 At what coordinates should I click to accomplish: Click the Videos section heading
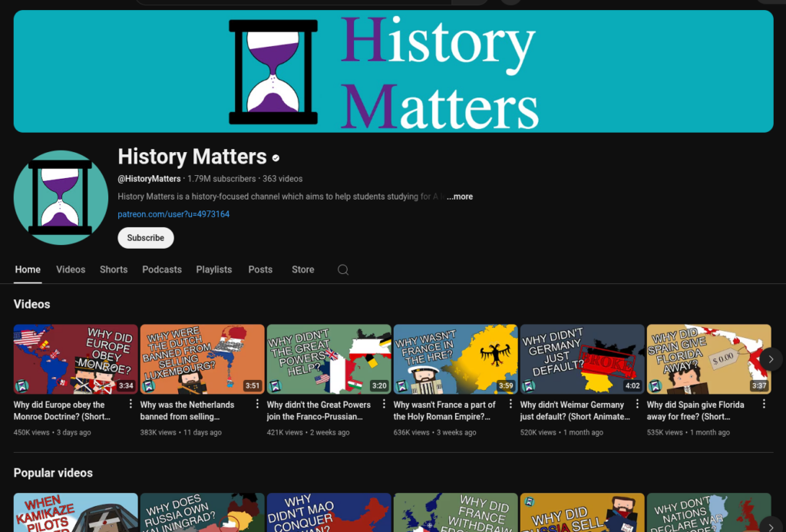click(x=31, y=304)
